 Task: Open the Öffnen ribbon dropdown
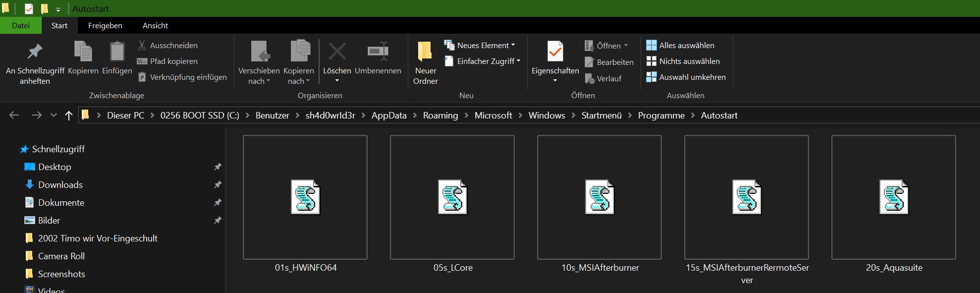coord(606,46)
